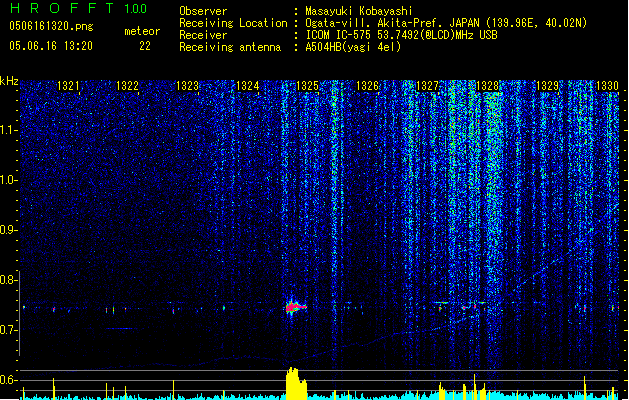Click the HROFFT 1.0.0 title text
The height and width of the screenshot is (400, 629).
(79, 8)
